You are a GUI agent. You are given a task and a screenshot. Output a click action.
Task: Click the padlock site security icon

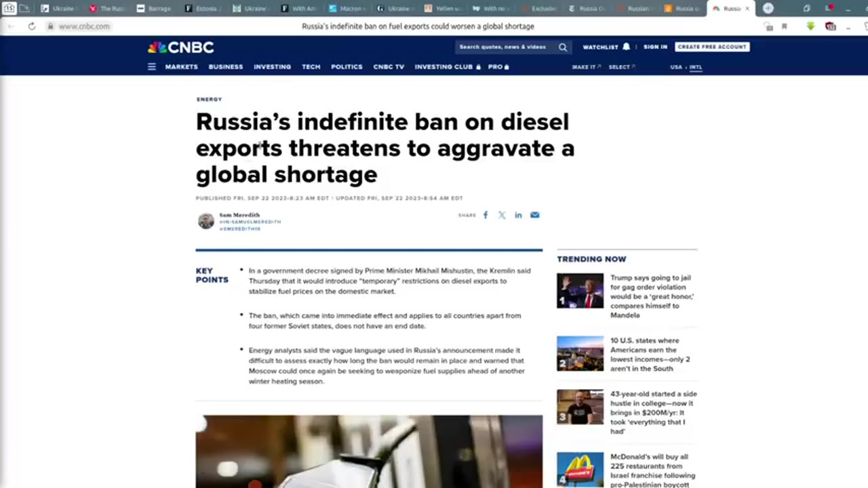(x=50, y=26)
